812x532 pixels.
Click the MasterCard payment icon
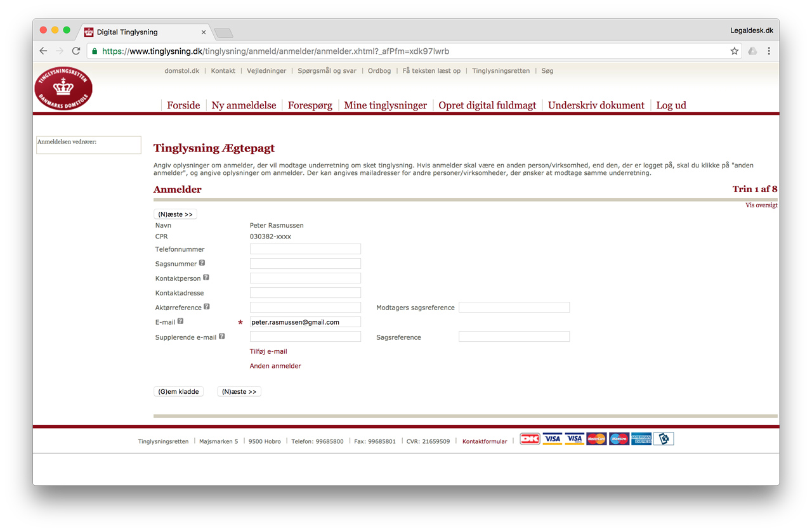[596, 439]
